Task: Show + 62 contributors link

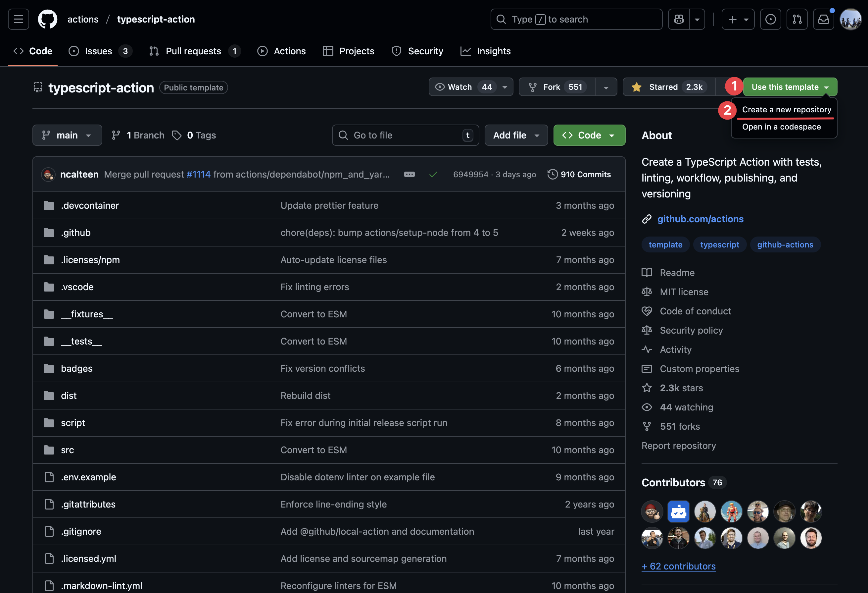Action: [679, 566]
